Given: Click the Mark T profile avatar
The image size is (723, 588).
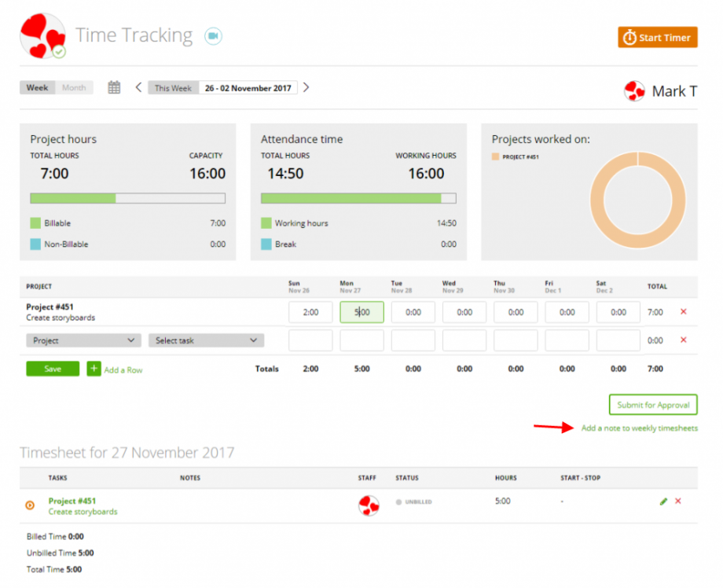Looking at the screenshot, I should (x=633, y=90).
